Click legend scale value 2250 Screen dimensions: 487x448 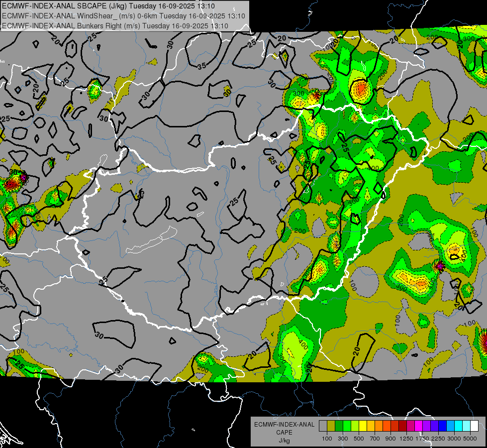(x=438, y=439)
